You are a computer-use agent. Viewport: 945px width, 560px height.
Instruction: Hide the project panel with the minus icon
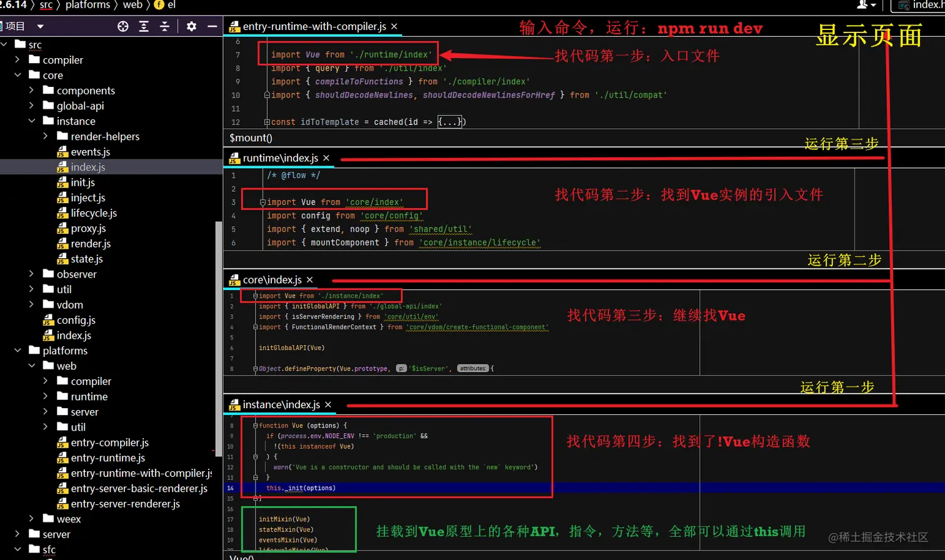pyautogui.click(x=212, y=26)
